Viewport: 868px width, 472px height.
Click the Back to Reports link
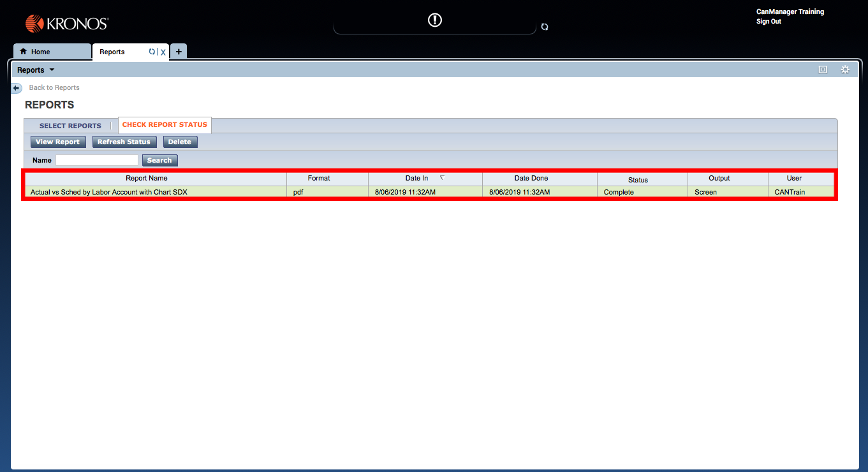pyautogui.click(x=54, y=87)
